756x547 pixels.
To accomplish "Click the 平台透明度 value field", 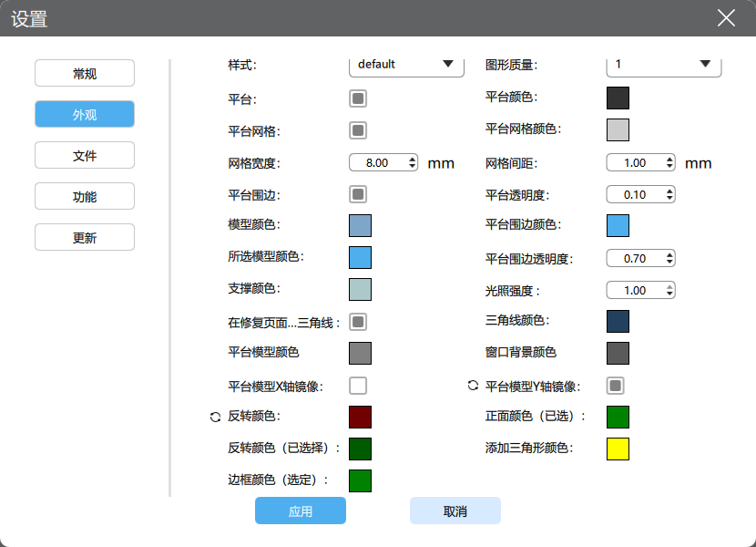I will [634, 194].
